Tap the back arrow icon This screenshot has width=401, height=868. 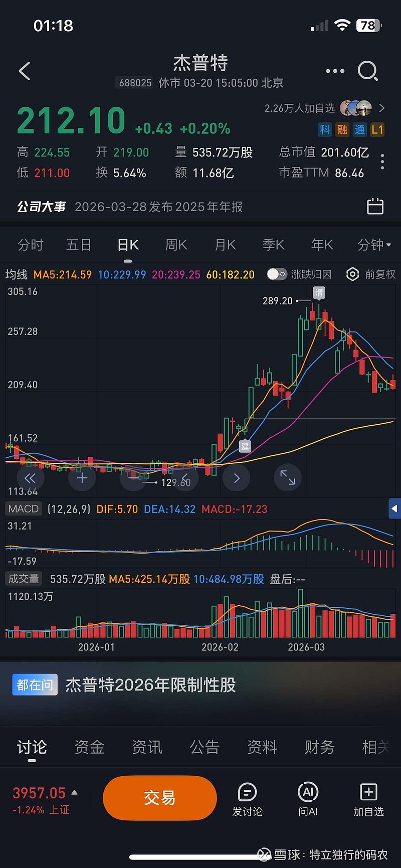tap(25, 71)
